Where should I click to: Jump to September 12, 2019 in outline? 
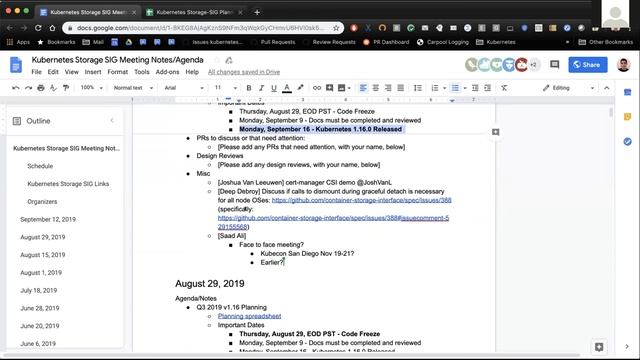48,219
